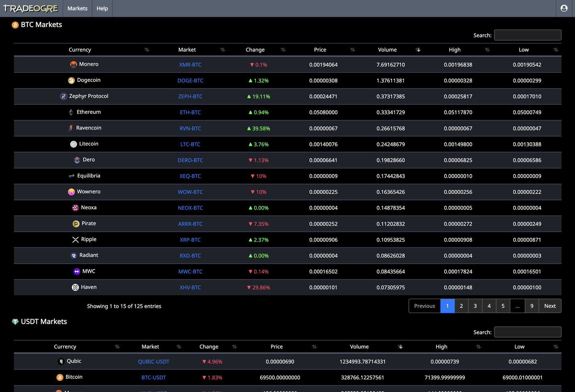Open the BTC-USDT market link
575x392 pixels.
click(x=154, y=378)
